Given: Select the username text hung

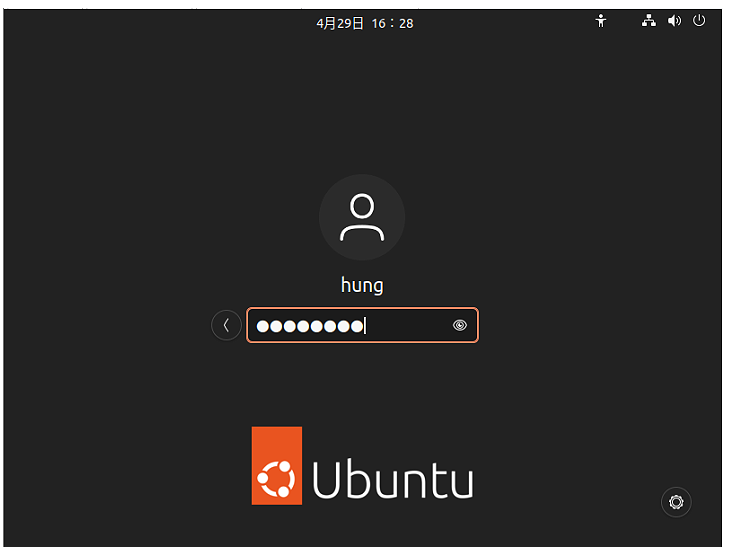Looking at the screenshot, I should [362, 286].
